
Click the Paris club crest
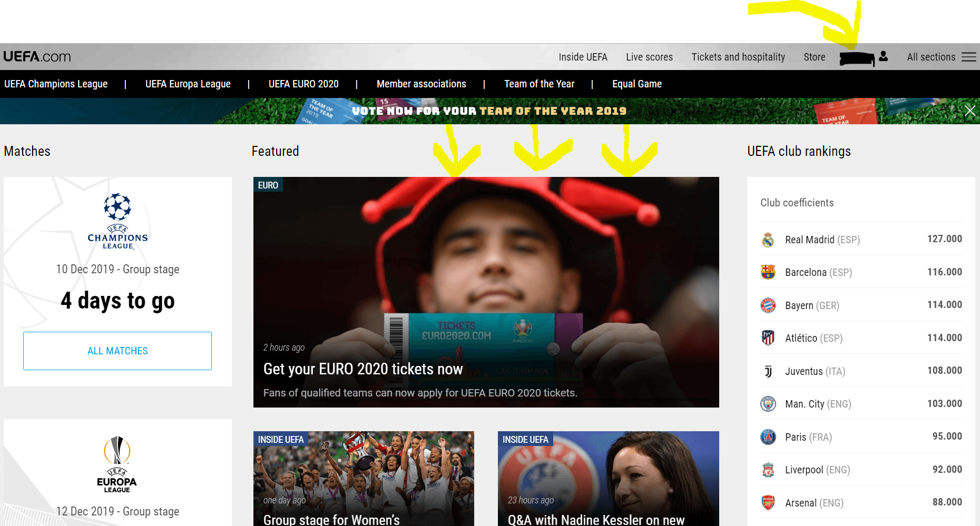tap(768, 437)
